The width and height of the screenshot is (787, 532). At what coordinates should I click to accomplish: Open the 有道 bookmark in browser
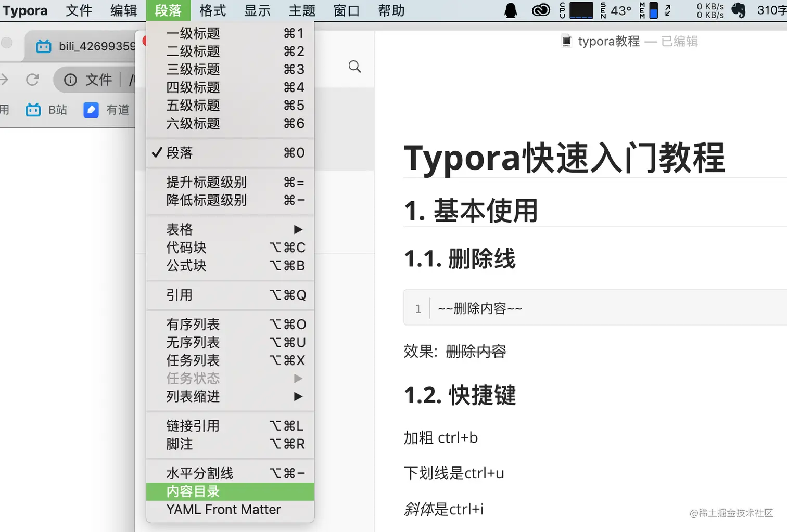point(106,110)
